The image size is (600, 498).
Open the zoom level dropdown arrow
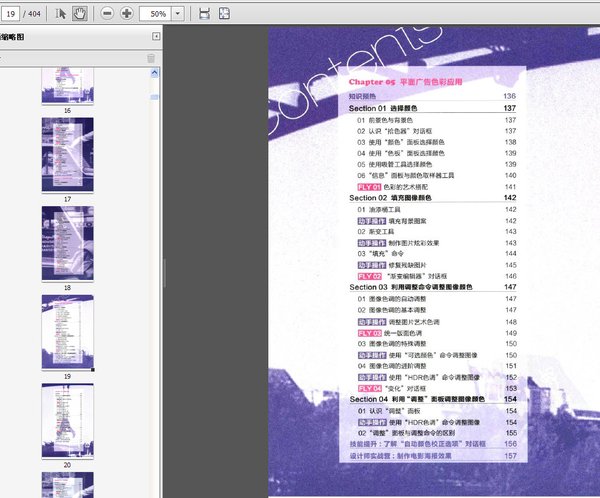pos(177,14)
